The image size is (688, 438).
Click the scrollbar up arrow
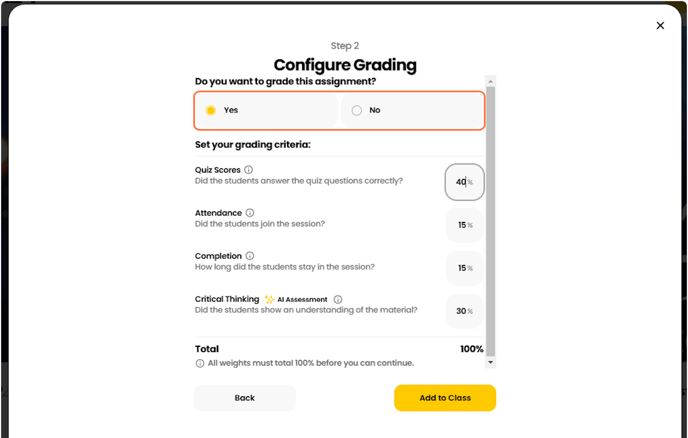tap(490, 80)
